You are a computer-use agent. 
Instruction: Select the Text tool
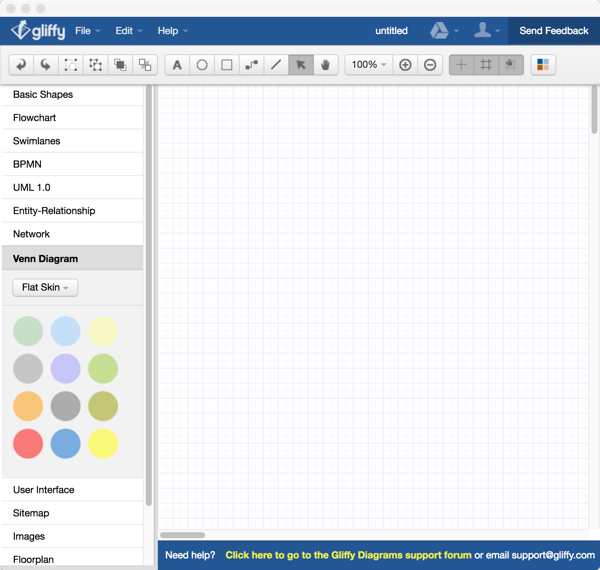(177, 65)
